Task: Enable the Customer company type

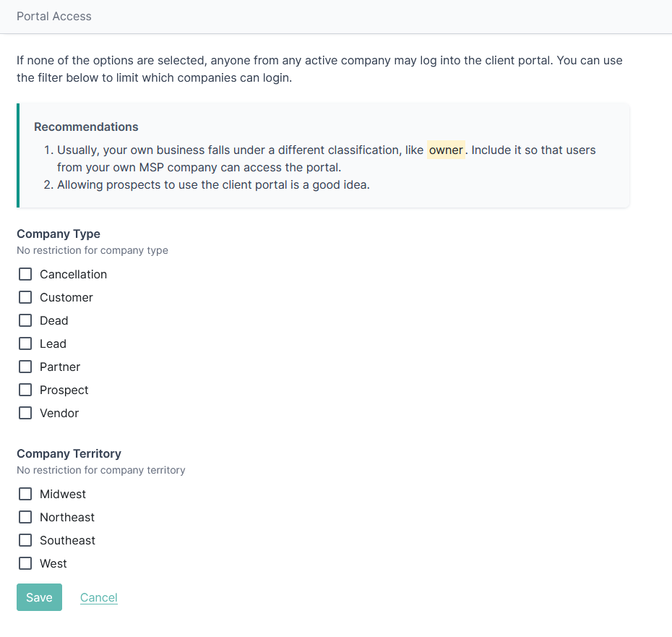Action: coord(25,297)
